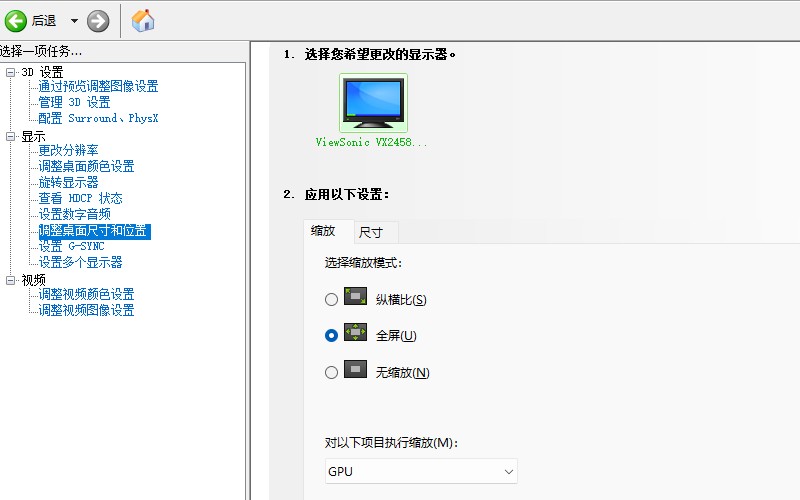Open 旋转显示器 page

coord(68,182)
